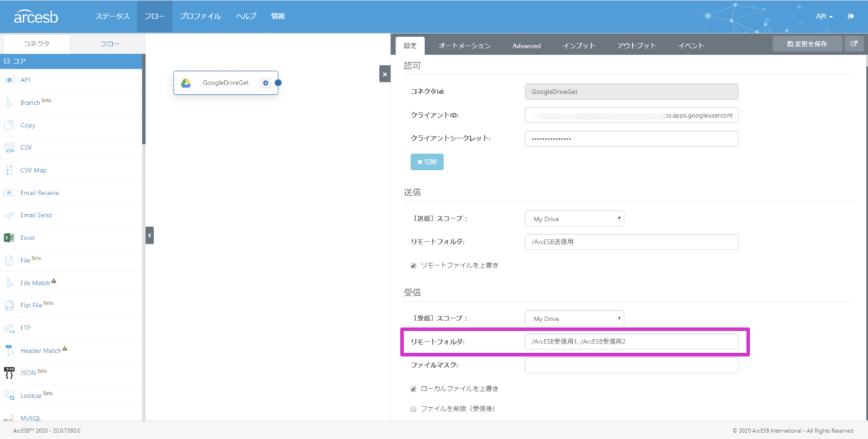This screenshot has width=868, height=439.
Task: Open the プロファイル menu
Action: [200, 16]
